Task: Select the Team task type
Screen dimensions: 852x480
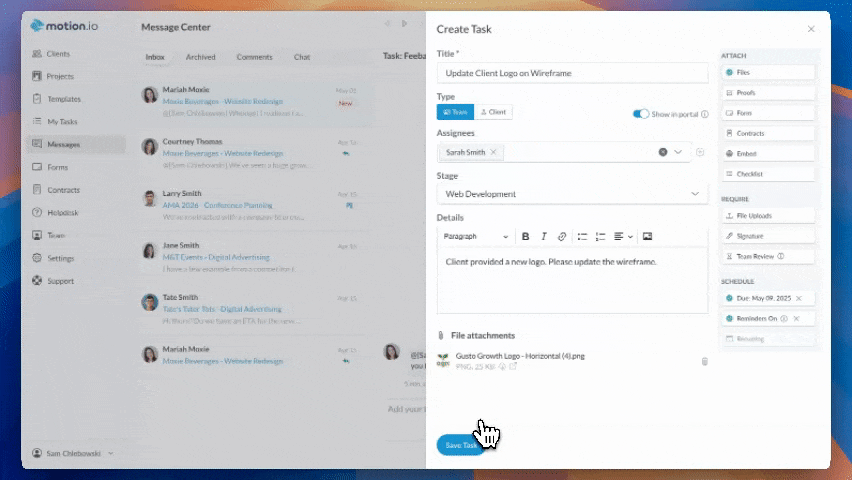Action: (455, 112)
